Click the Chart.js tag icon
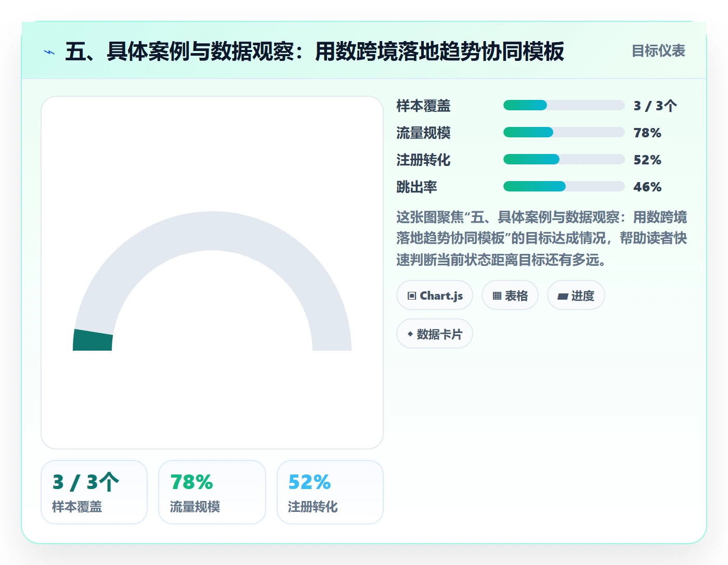The image size is (728, 565). (x=412, y=296)
